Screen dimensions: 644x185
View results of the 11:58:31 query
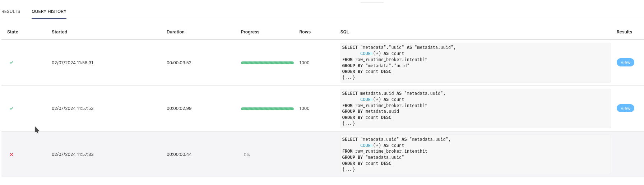(x=625, y=63)
